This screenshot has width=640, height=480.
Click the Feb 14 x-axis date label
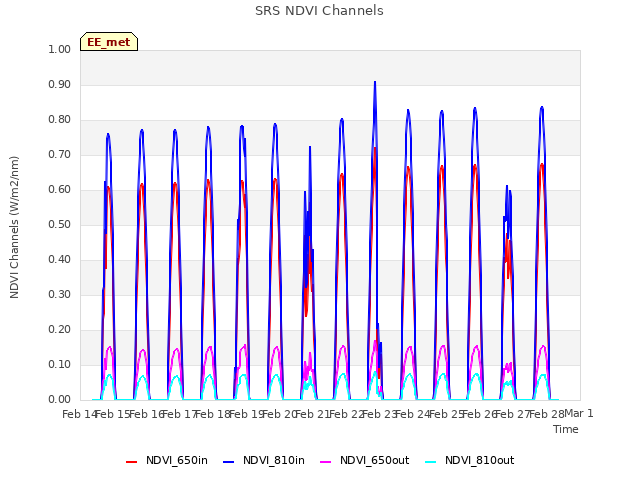[79, 414]
